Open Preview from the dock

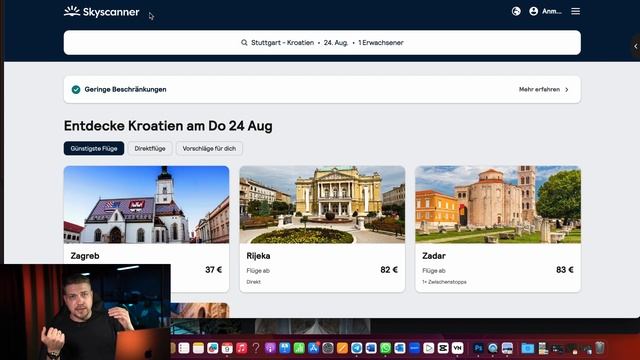click(507, 348)
